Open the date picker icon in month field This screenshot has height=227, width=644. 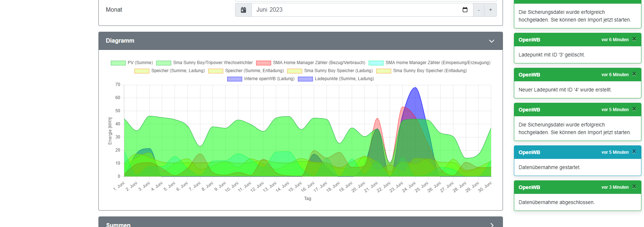pos(465,10)
